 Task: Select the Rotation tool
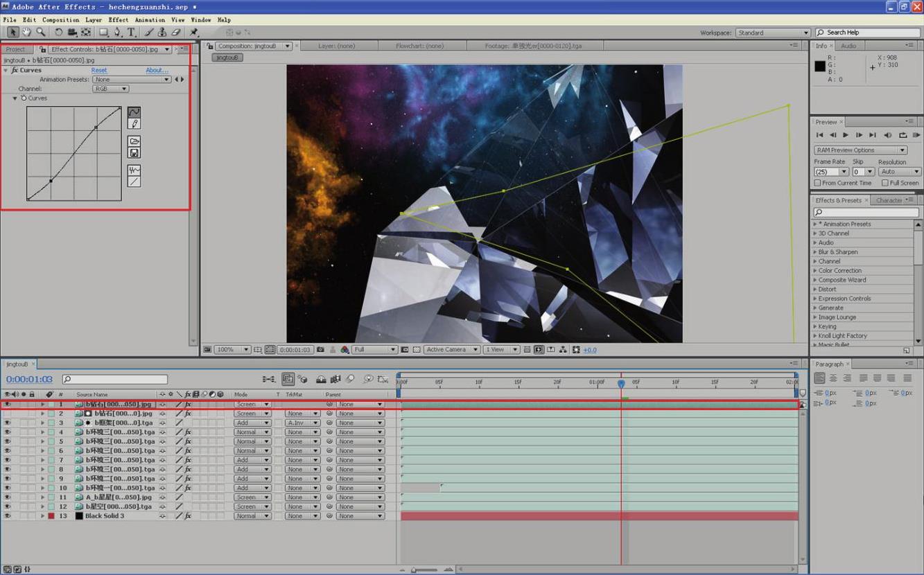(58, 32)
